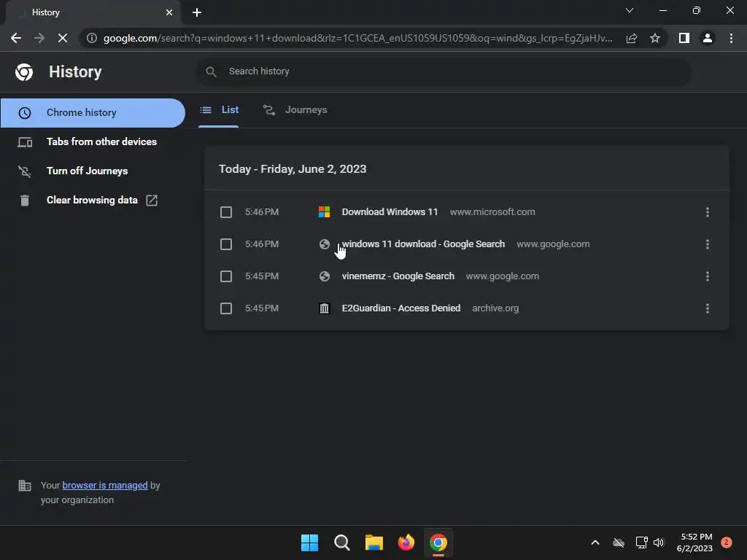Stop loading the page with X icon
Viewport: 747px width, 560px height.
[63, 38]
